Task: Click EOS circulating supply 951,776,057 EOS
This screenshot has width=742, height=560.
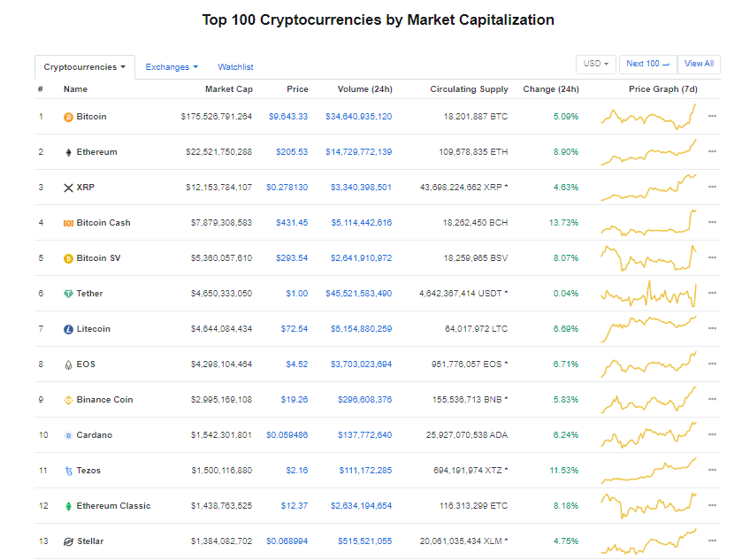Action: (x=467, y=364)
